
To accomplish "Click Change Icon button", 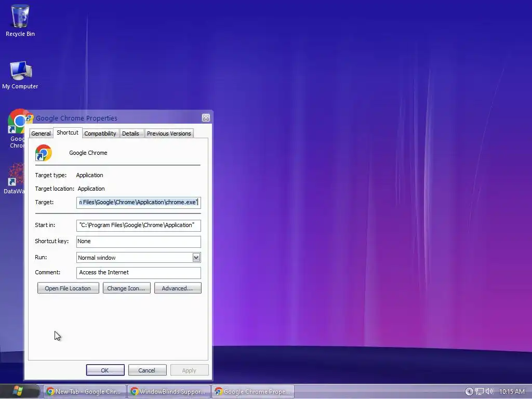I will pos(127,288).
